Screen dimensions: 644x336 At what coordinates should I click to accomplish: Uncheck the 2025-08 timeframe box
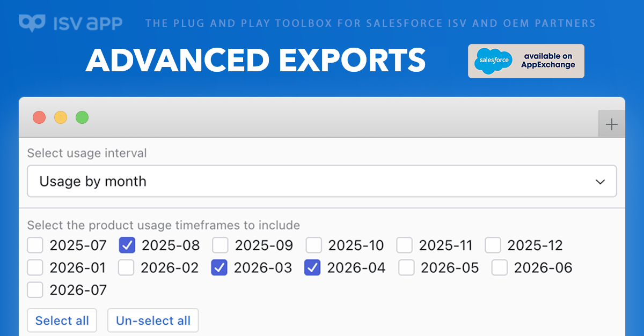pos(127,245)
